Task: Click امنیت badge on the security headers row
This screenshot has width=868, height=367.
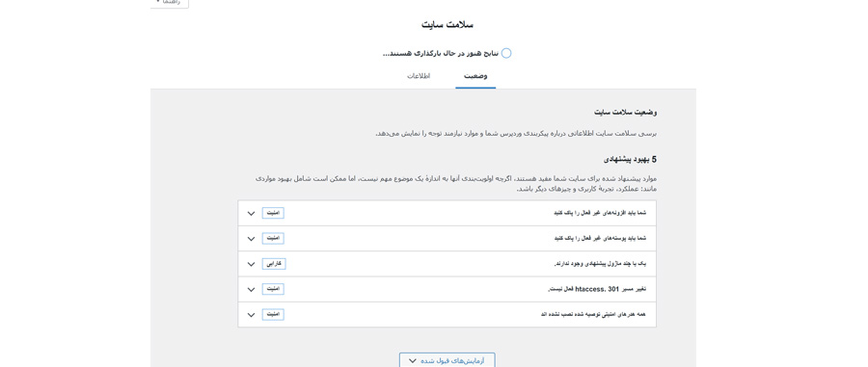Action: tap(273, 314)
